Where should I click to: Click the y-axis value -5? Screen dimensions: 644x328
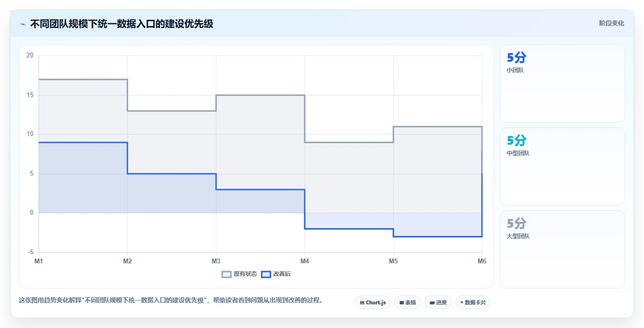31,252
